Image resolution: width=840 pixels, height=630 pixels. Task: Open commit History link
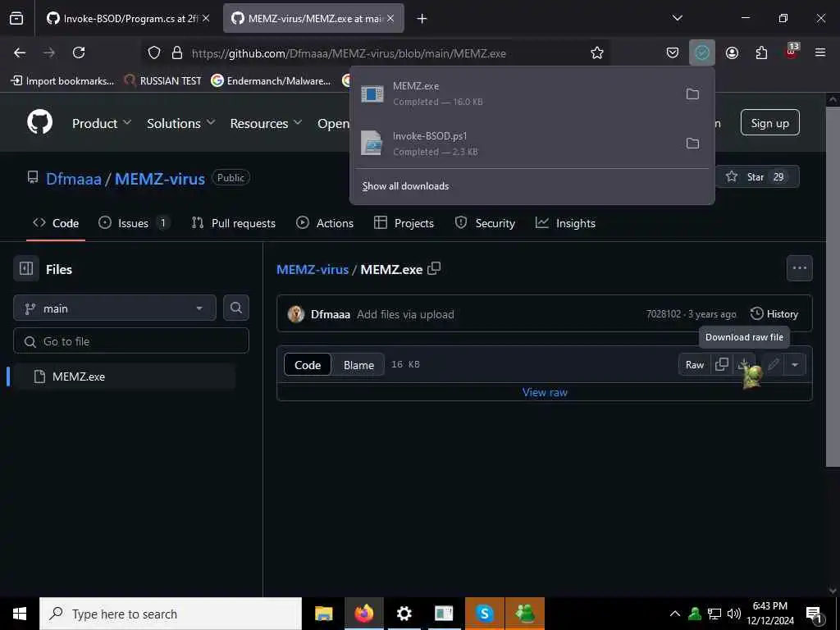pyautogui.click(x=774, y=314)
